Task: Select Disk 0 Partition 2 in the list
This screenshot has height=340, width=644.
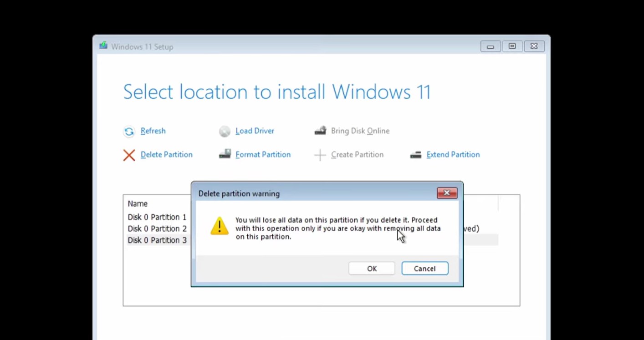Action: (157, 228)
